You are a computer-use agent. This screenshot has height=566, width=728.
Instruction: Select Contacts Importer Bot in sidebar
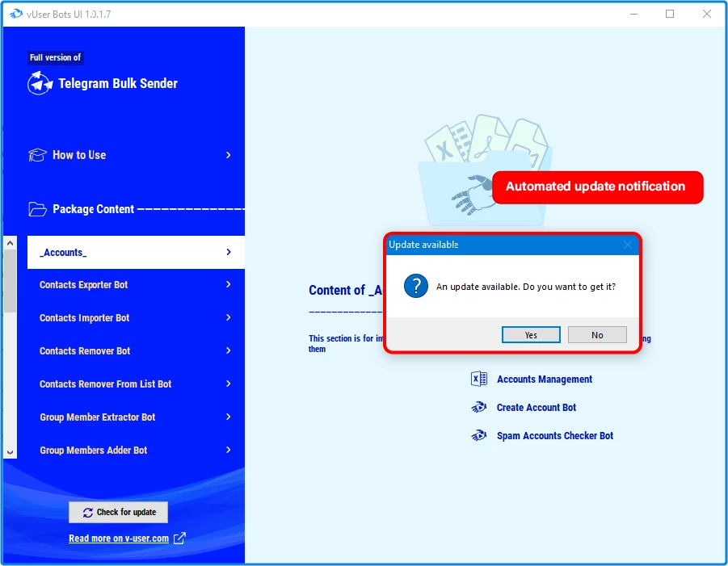(136, 318)
